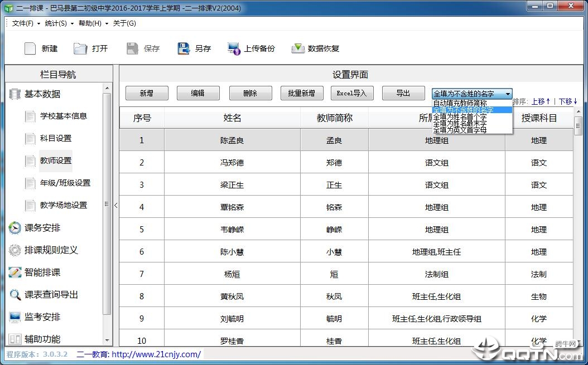Click the Excel导入 button
This screenshot has height=365, width=588.
(x=352, y=93)
